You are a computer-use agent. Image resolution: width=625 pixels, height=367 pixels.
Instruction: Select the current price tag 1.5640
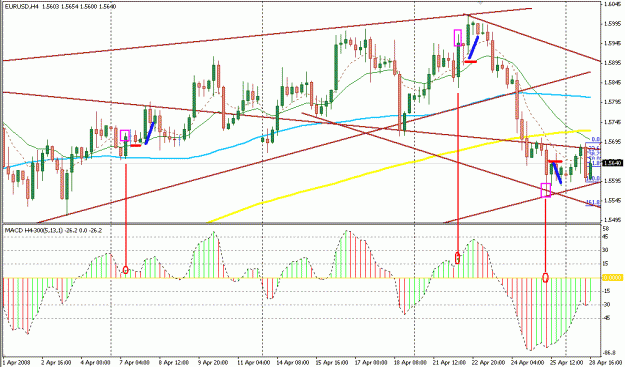612,163
